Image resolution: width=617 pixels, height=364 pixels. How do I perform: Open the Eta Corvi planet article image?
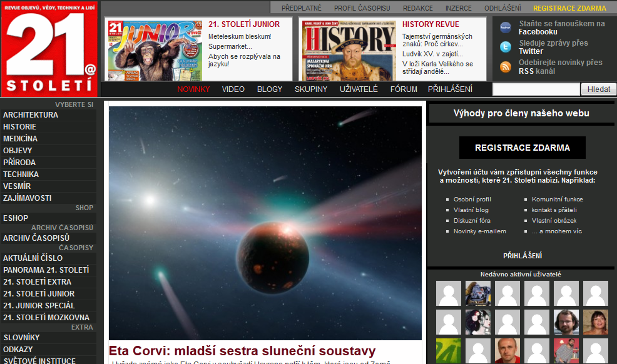click(265, 223)
